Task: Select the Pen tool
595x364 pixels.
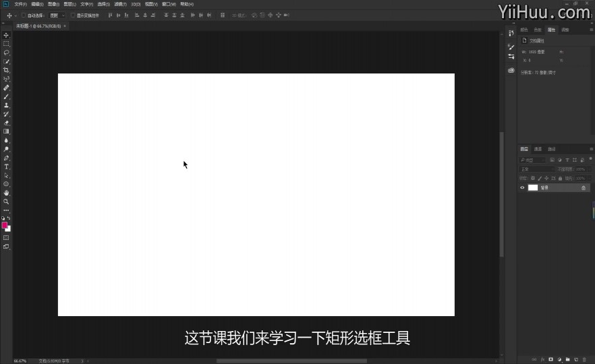Action: click(x=6, y=158)
